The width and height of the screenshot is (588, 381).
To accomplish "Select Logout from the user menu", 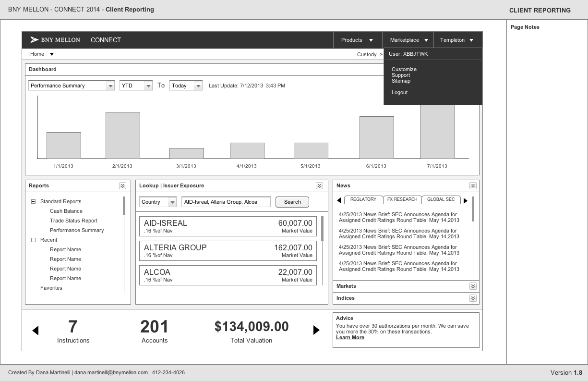I will point(399,92).
